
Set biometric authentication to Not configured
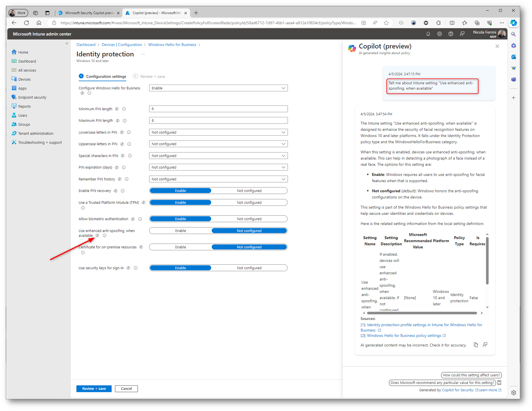[249, 219]
